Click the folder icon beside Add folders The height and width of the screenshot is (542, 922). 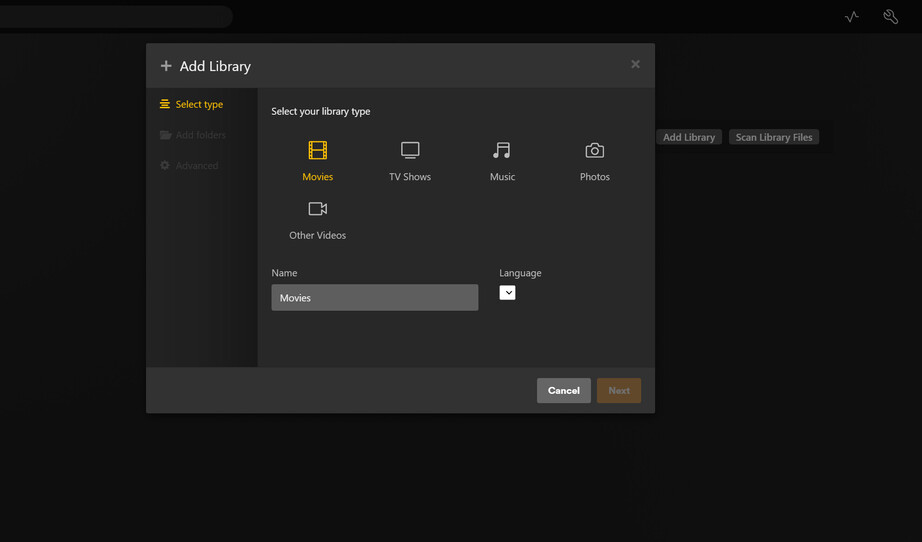click(x=165, y=135)
